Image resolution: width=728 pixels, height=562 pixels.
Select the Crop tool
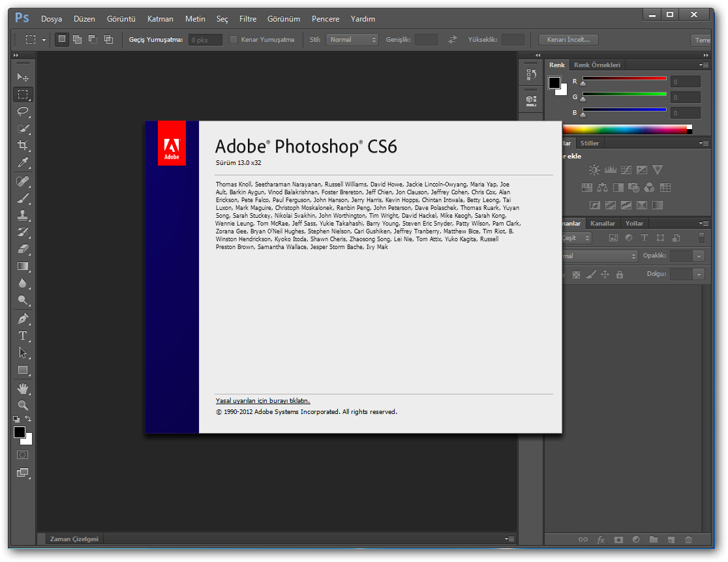click(x=23, y=145)
